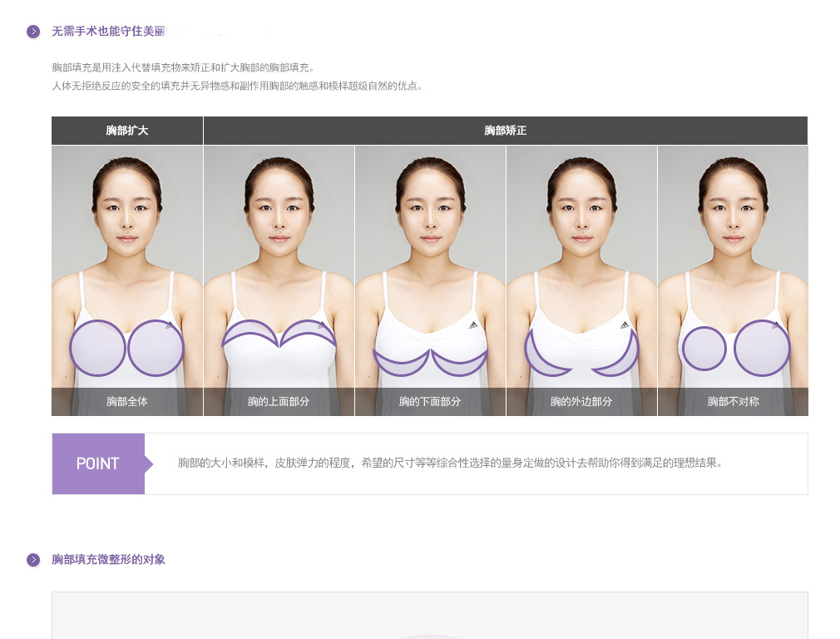This screenshot has width=840, height=639.
Task: Click the heading 胸部填充微整形的对象
Action: click(109, 560)
